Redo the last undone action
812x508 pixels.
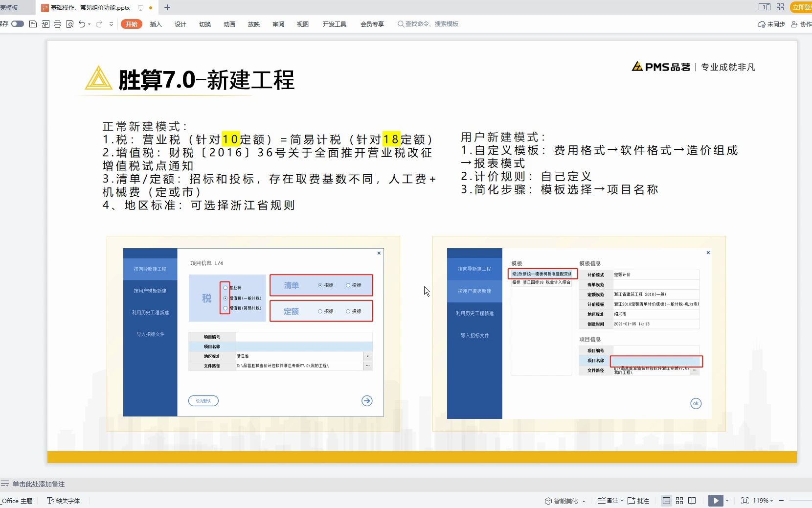(x=99, y=24)
